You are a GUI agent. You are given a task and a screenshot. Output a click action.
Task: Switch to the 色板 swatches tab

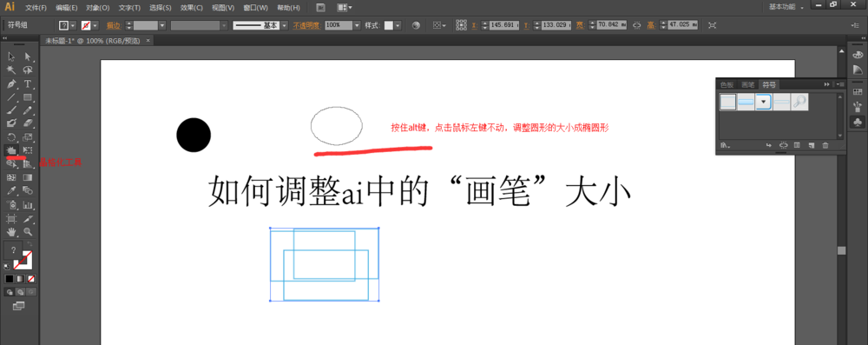pos(727,84)
